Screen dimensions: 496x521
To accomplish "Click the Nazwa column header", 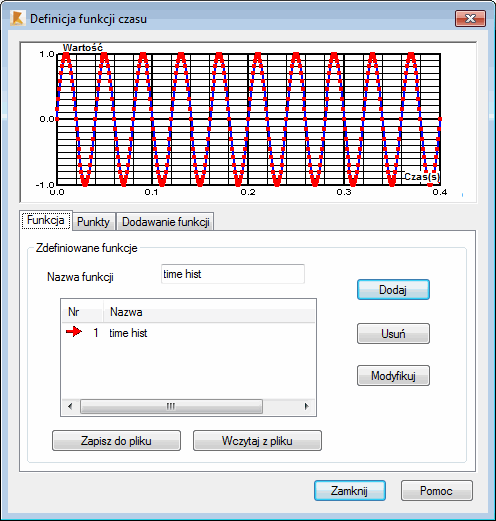I will [x=209, y=312].
